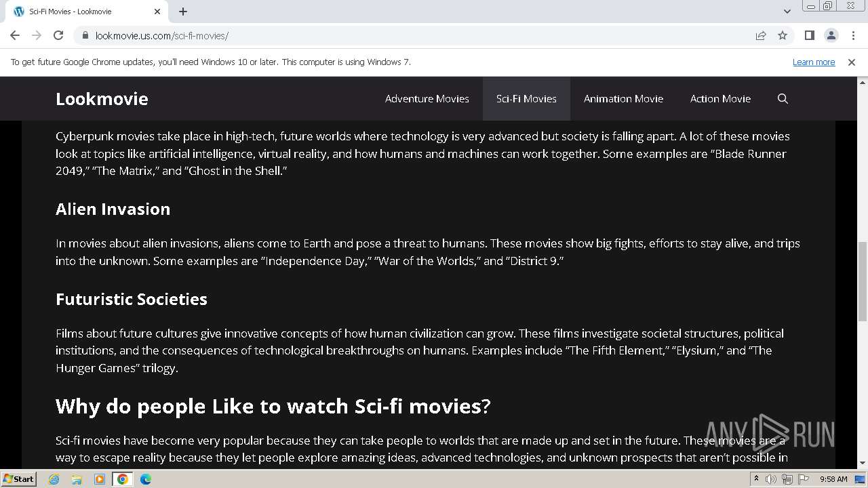Reload the page with the refresh icon
Viewport: 868px width, 488px height.
[58, 35]
